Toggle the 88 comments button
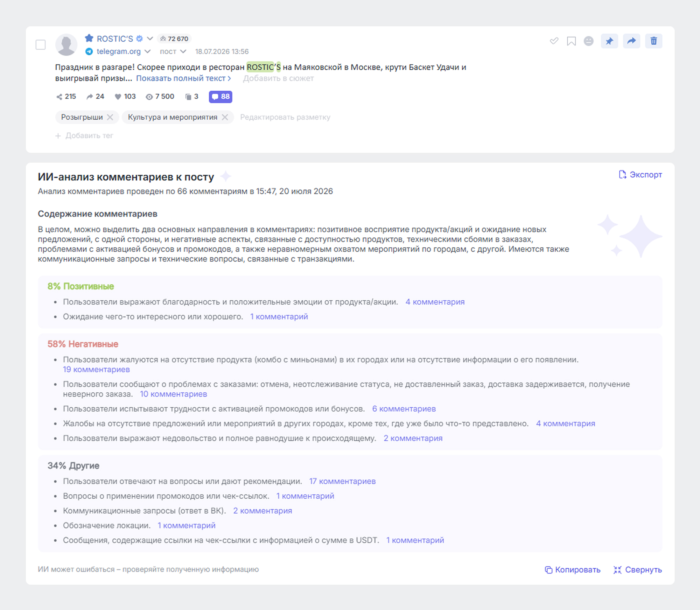Screen dimensions: 700x610 (x=220, y=97)
